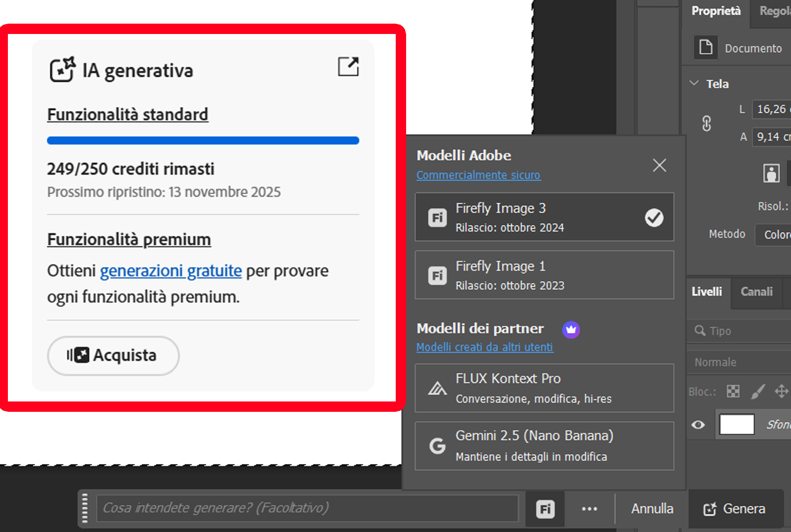Click the Acquista button

pos(113,356)
